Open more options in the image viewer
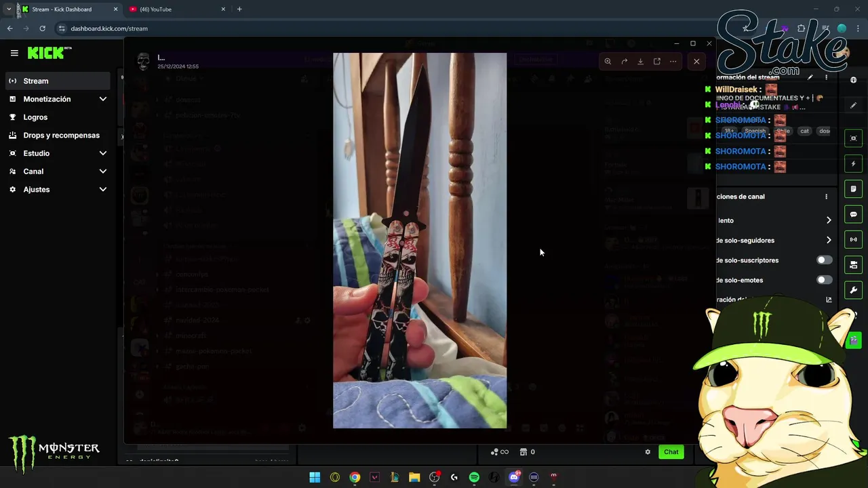This screenshot has width=868, height=488. pyautogui.click(x=673, y=61)
